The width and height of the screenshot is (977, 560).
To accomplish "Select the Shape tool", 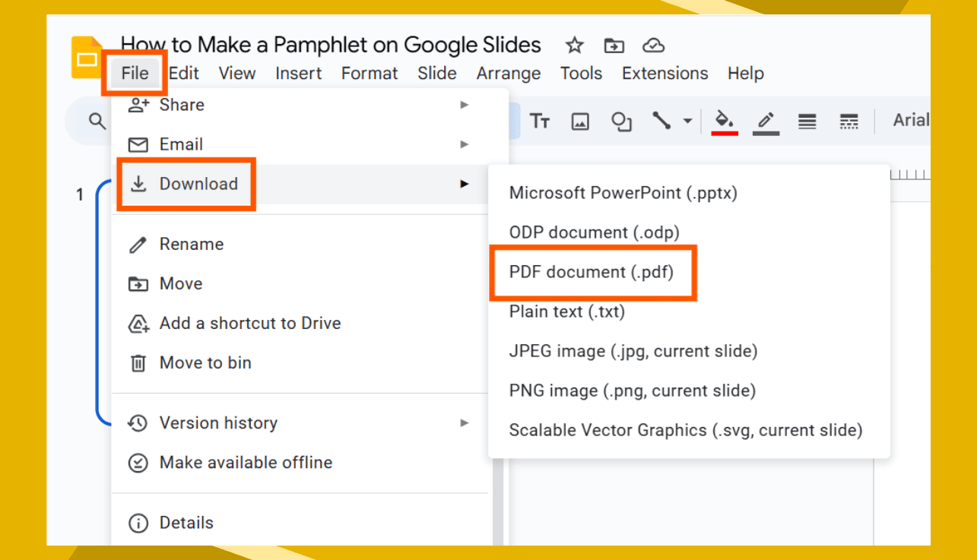I will tap(621, 121).
